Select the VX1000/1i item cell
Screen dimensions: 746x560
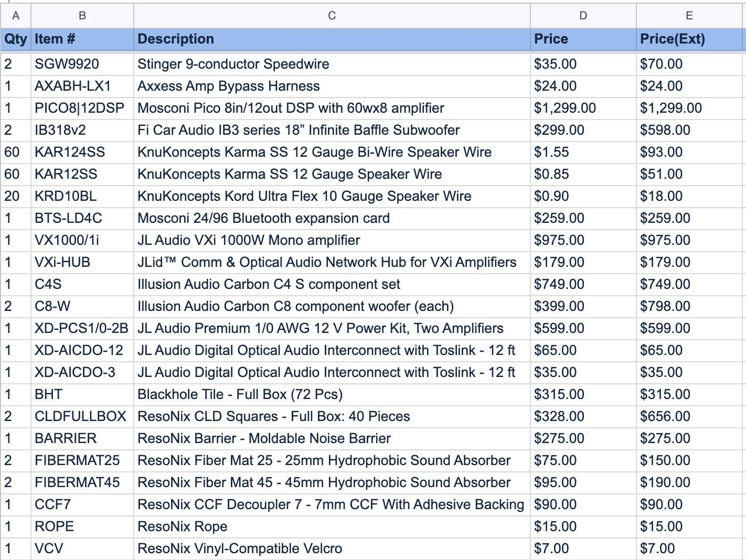pyautogui.click(x=82, y=240)
